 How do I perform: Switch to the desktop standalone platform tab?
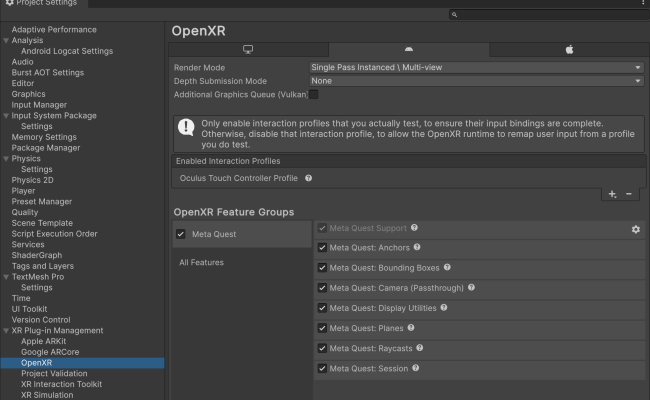pos(248,49)
